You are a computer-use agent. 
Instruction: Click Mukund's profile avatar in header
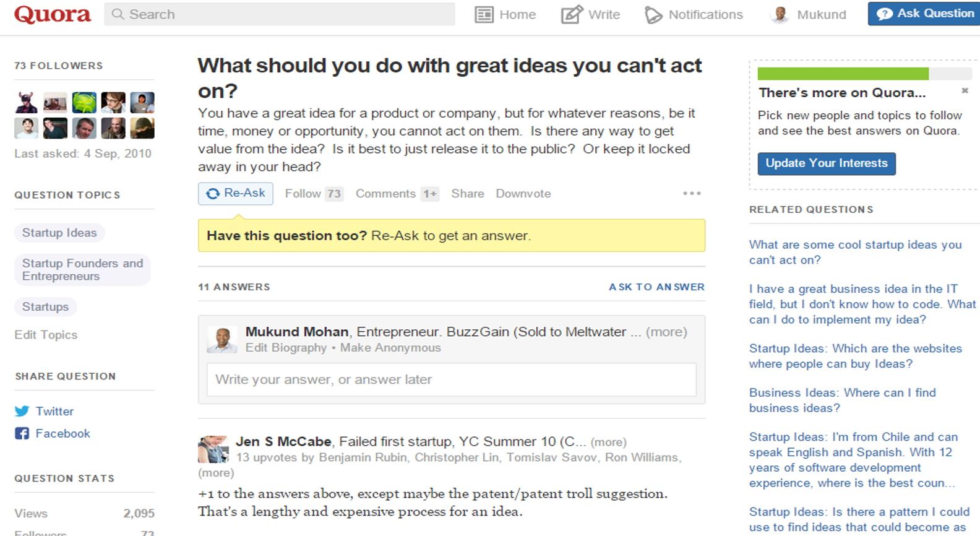pos(780,15)
